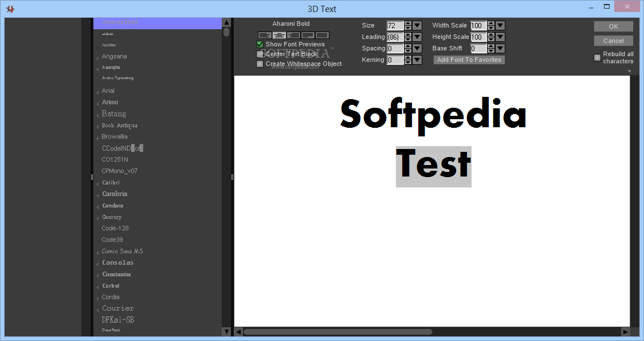
Task: Select the Batang font in the list
Action: pyautogui.click(x=114, y=113)
